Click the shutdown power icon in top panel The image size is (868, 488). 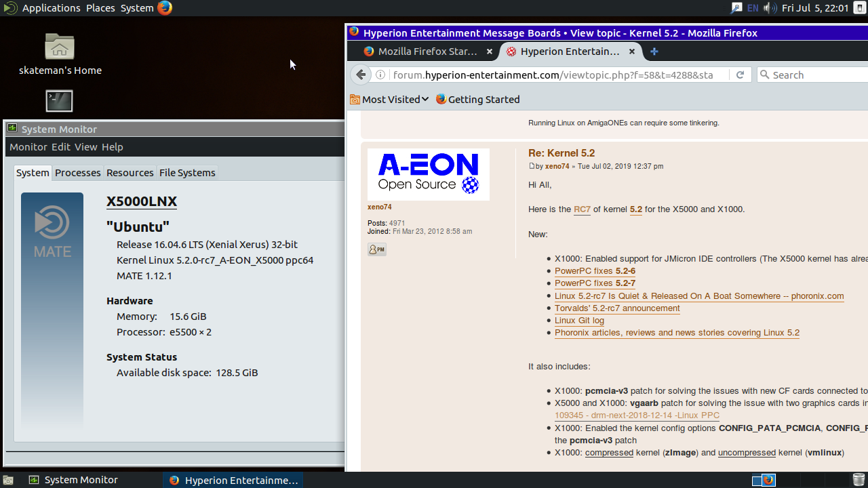(859, 8)
